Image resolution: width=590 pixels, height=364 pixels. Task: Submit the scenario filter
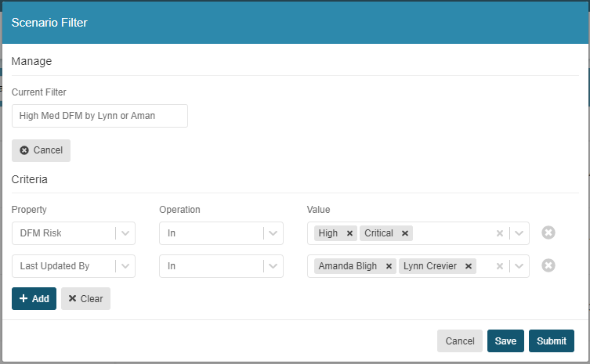[552, 341]
